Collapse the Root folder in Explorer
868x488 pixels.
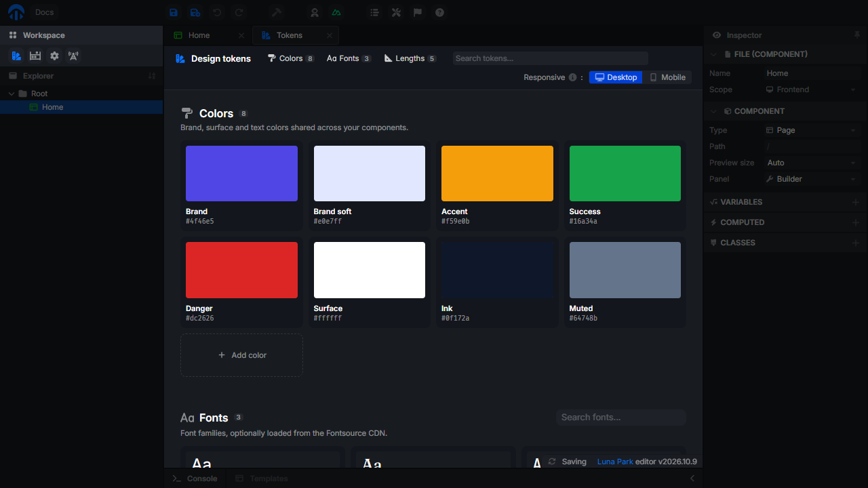[x=12, y=94]
